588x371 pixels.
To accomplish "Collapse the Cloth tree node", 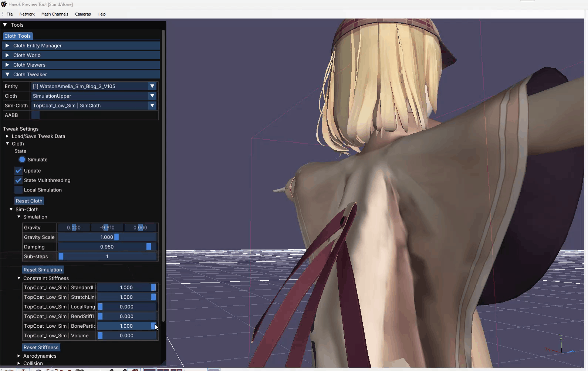I will (x=7, y=144).
